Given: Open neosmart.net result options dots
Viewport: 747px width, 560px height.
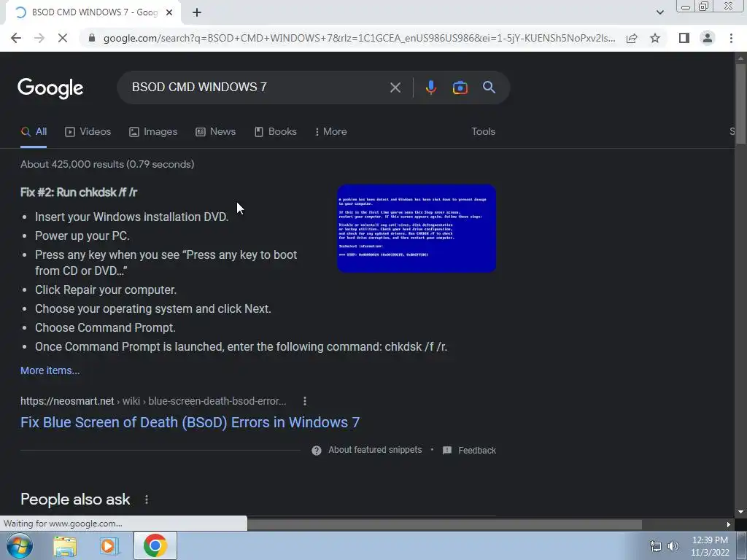Looking at the screenshot, I should 305,402.
